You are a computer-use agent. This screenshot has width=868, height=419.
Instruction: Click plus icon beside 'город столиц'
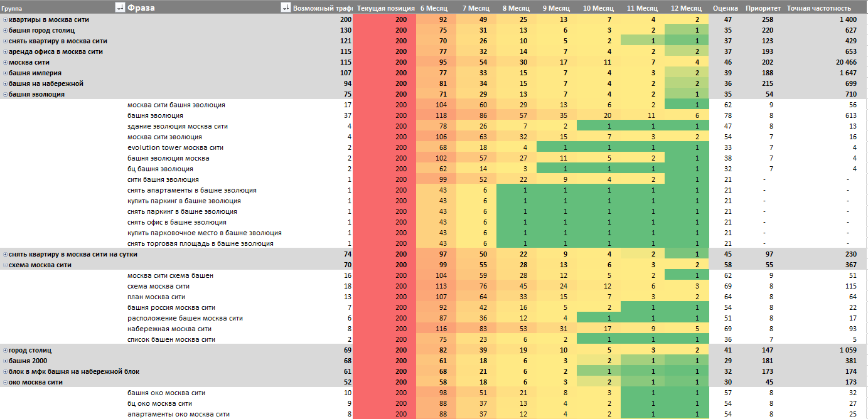coord(5,351)
